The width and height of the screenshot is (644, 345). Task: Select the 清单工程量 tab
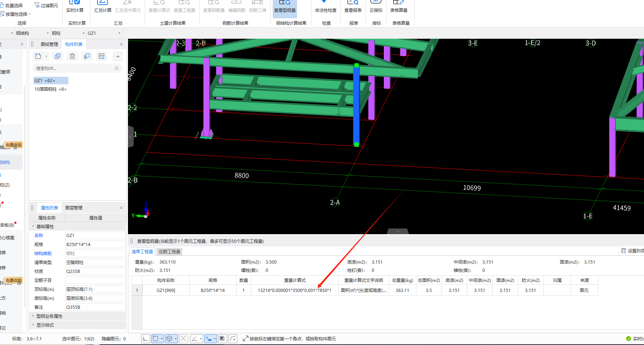tap(142, 251)
